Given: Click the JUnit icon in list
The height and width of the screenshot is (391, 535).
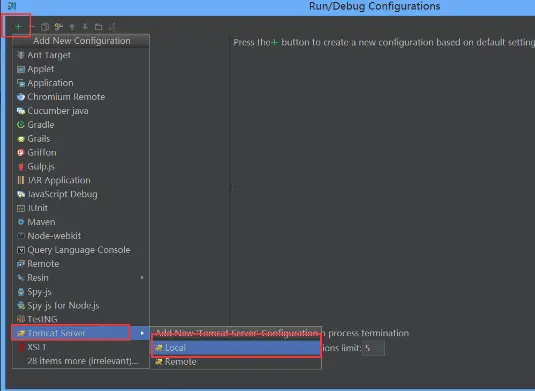Looking at the screenshot, I should (20, 208).
